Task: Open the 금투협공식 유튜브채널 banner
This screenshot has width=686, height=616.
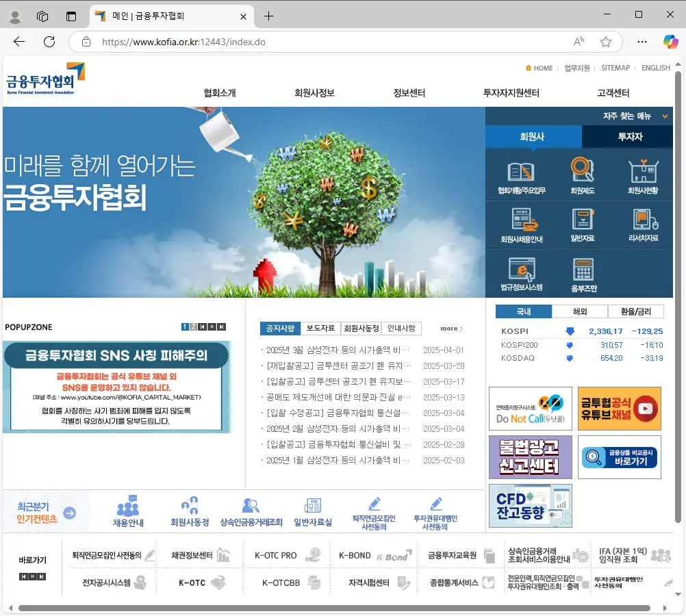Action: pyautogui.click(x=619, y=409)
